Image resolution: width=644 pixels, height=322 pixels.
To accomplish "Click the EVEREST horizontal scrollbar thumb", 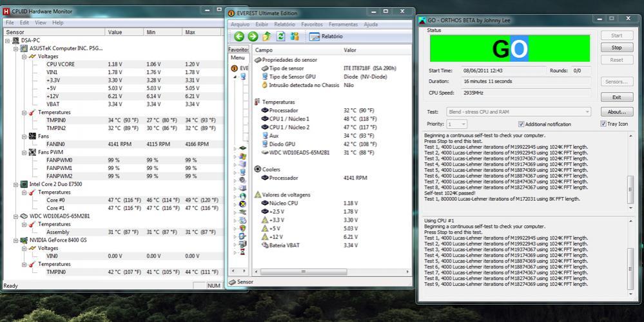I will [304, 272].
